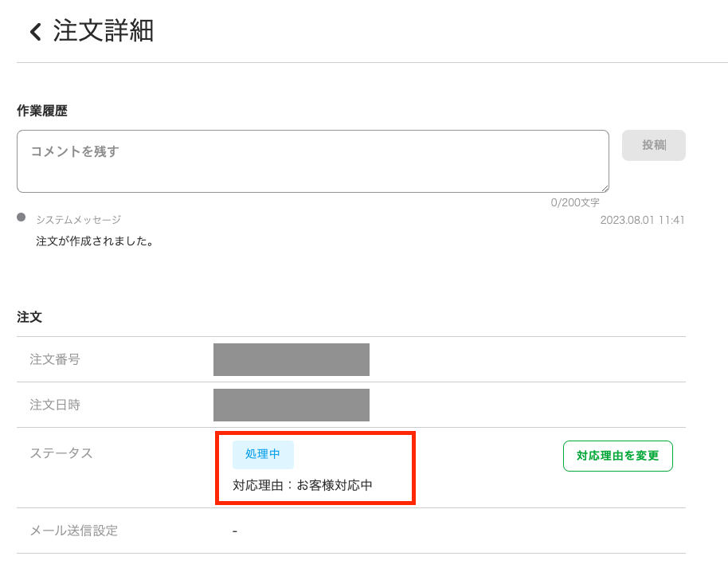Click the メール送信設定 row label
This screenshot has width=728, height=564.
click(73, 531)
